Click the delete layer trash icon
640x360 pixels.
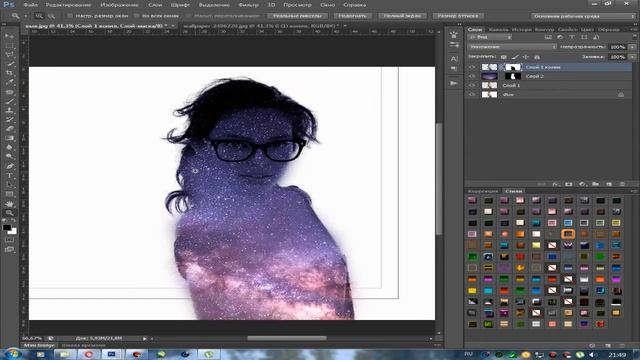point(622,184)
